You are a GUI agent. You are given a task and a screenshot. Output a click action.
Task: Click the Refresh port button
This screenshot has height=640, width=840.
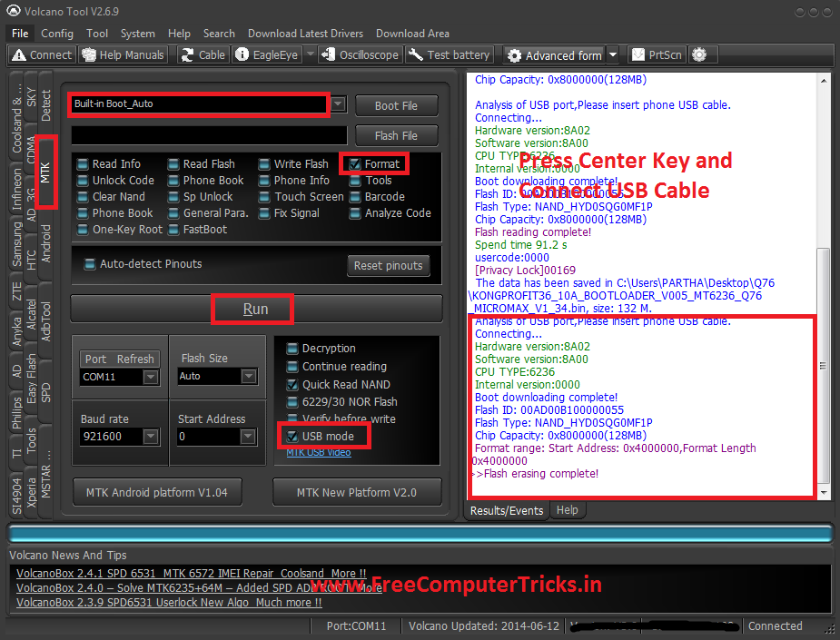(x=135, y=359)
